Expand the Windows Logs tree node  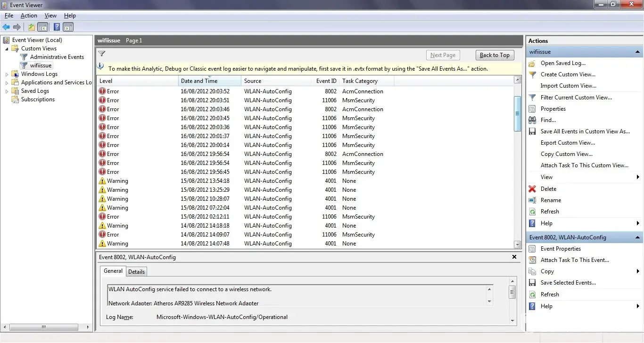[7, 74]
